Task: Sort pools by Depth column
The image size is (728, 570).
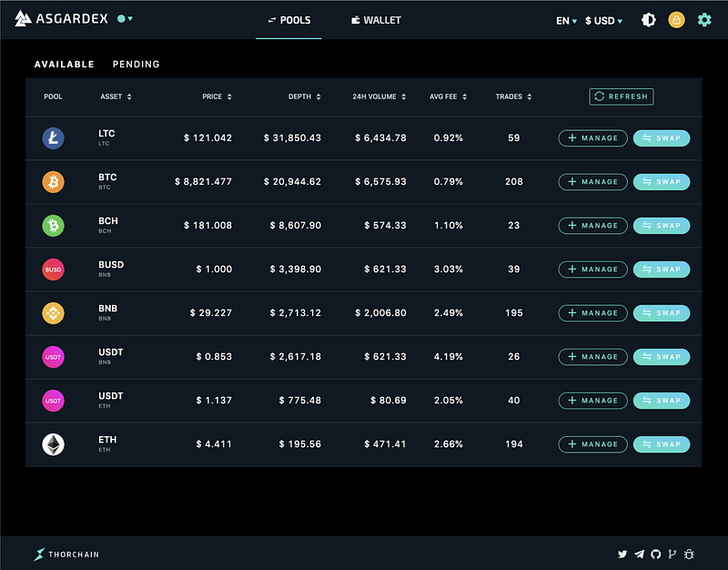Action: click(305, 97)
